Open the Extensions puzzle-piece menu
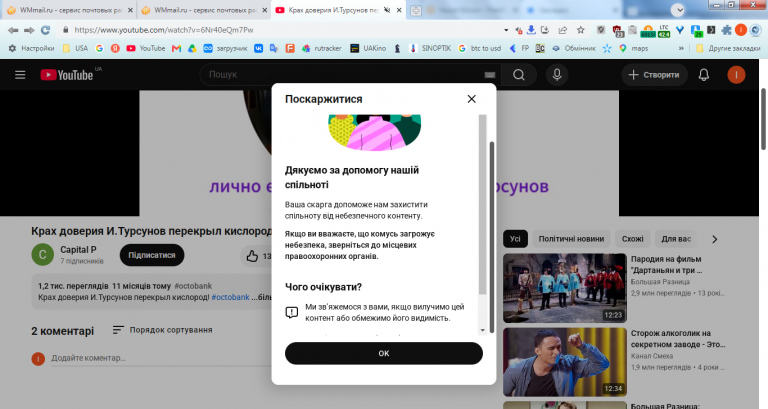 point(726,30)
